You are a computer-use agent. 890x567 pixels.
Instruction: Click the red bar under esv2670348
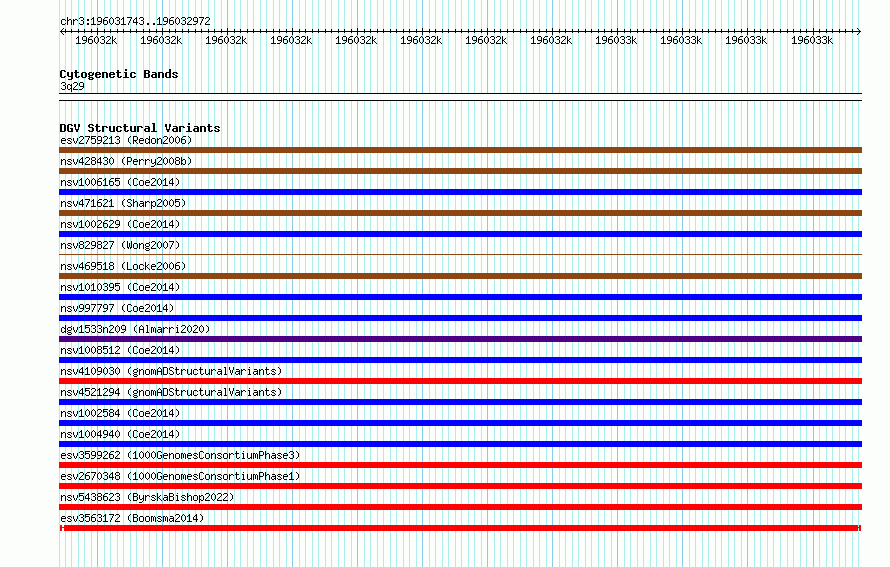[460, 486]
